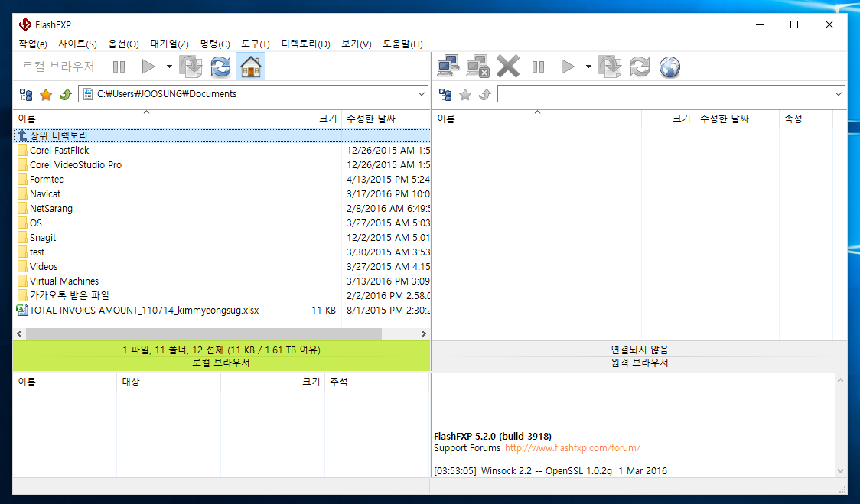The width and height of the screenshot is (860, 504).
Task: Click the local list horizontal scrollbar
Action: [203, 334]
